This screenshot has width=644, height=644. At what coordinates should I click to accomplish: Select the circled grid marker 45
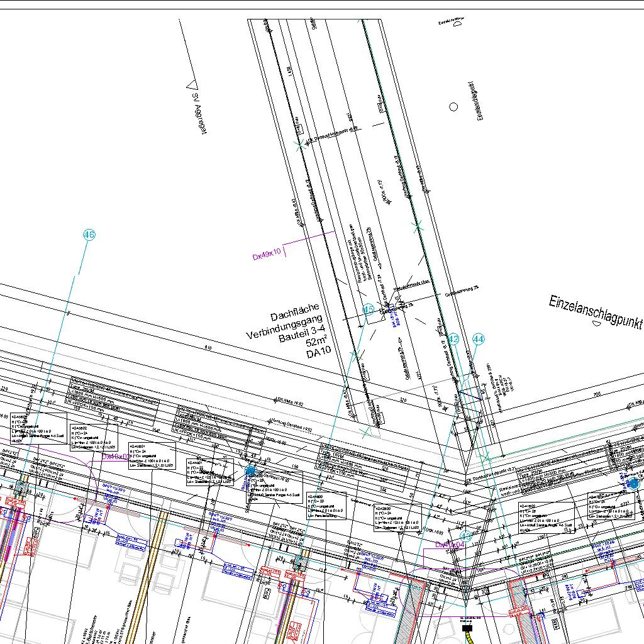369,309
